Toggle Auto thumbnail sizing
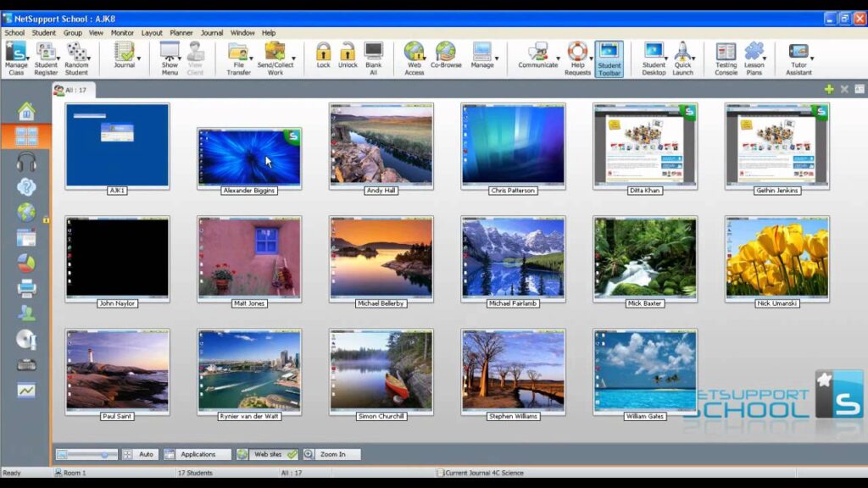This screenshot has height=488, width=868. [x=140, y=454]
